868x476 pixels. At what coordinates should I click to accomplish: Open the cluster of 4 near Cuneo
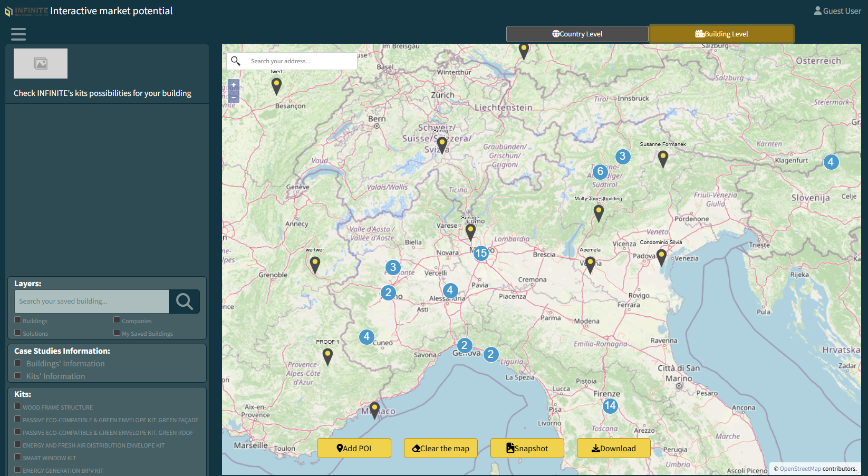pos(367,336)
